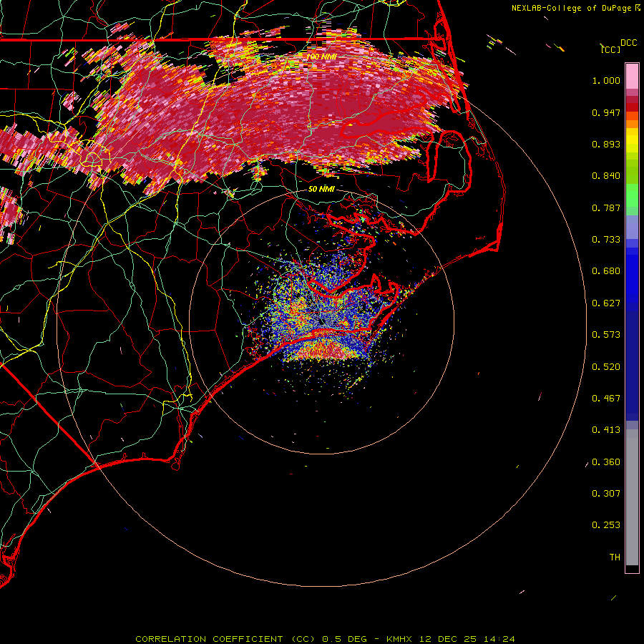Image resolution: width=644 pixels, height=644 pixels.
Task: Click the 0.840 legend value
Action: point(606,176)
